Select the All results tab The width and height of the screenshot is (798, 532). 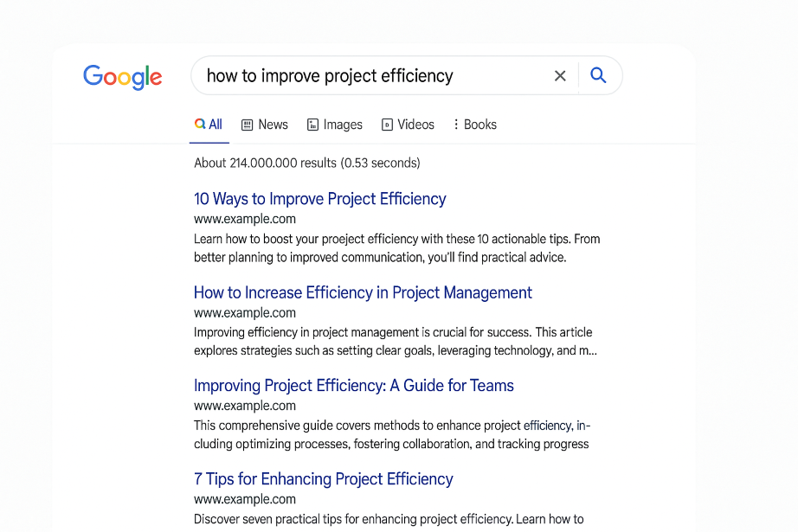209,125
